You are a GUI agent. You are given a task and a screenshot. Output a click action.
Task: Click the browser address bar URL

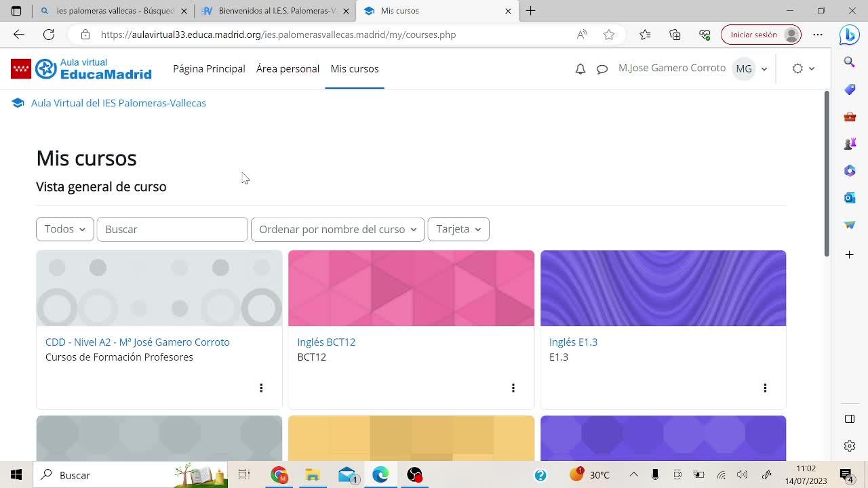click(x=278, y=35)
